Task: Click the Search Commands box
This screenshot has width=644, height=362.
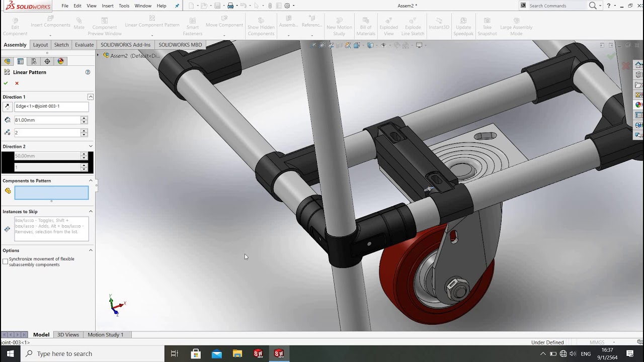Action: click(x=557, y=6)
